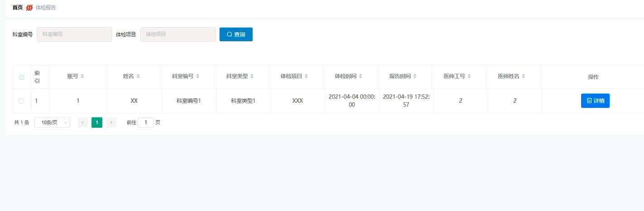
Task: Sort table by 姓名 column arrows
Action: click(x=138, y=77)
